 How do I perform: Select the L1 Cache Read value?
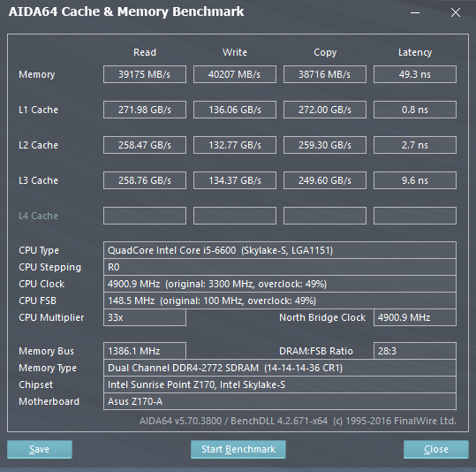click(x=145, y=110)
